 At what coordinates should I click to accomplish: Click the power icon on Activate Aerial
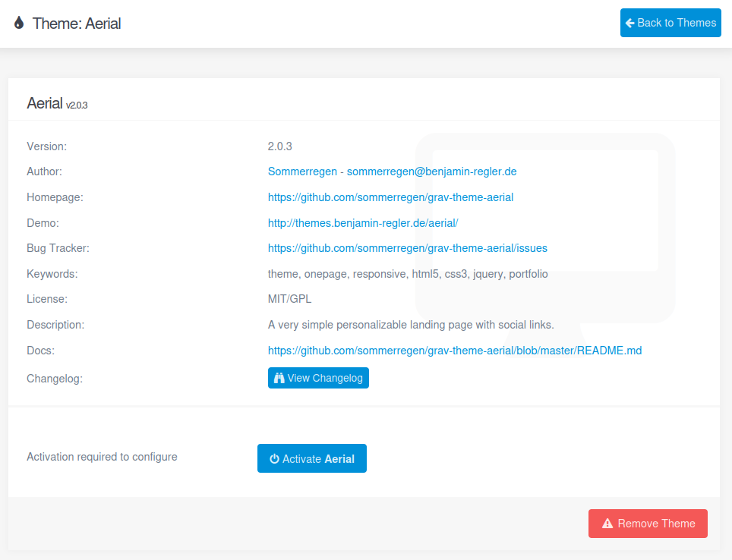click(274, 459)
